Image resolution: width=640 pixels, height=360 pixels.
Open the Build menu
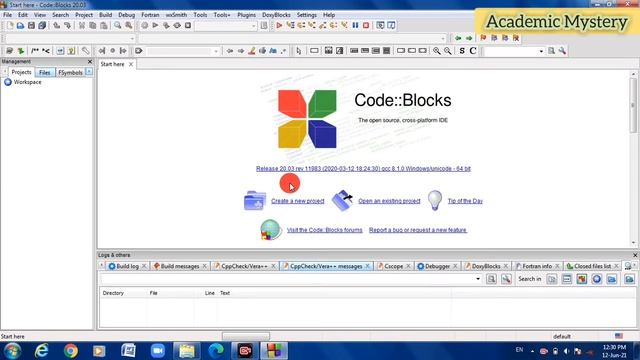(x=105, y=15)
